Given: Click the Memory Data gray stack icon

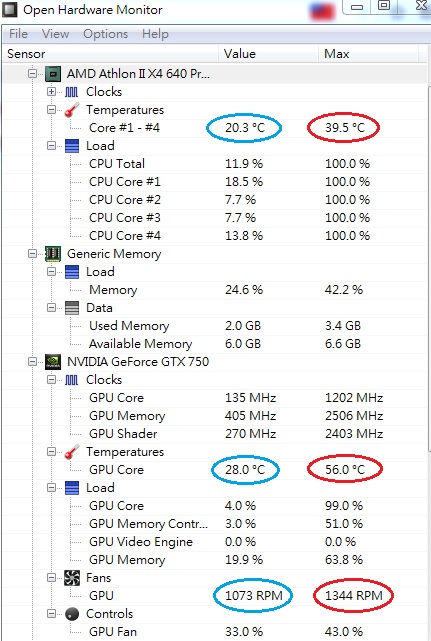Looking at the screenshot, I should (72, 308).
